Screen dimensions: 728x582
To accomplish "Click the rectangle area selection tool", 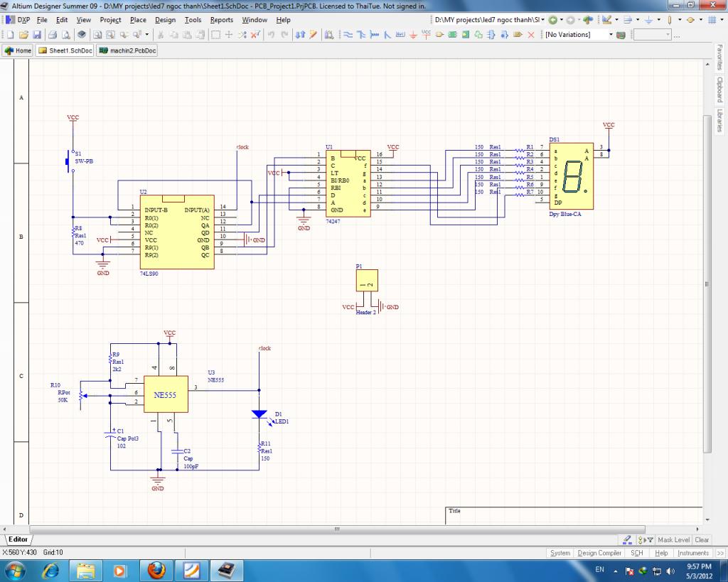I will click(215, 35).
